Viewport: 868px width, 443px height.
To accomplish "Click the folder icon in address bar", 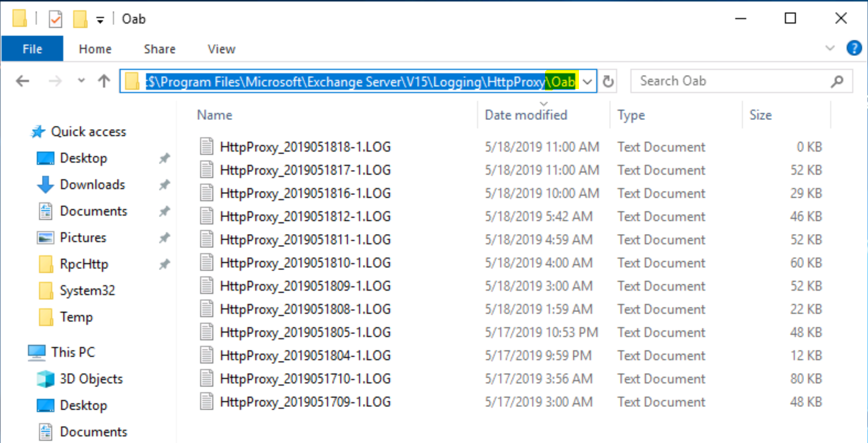I will click(132, 82).
